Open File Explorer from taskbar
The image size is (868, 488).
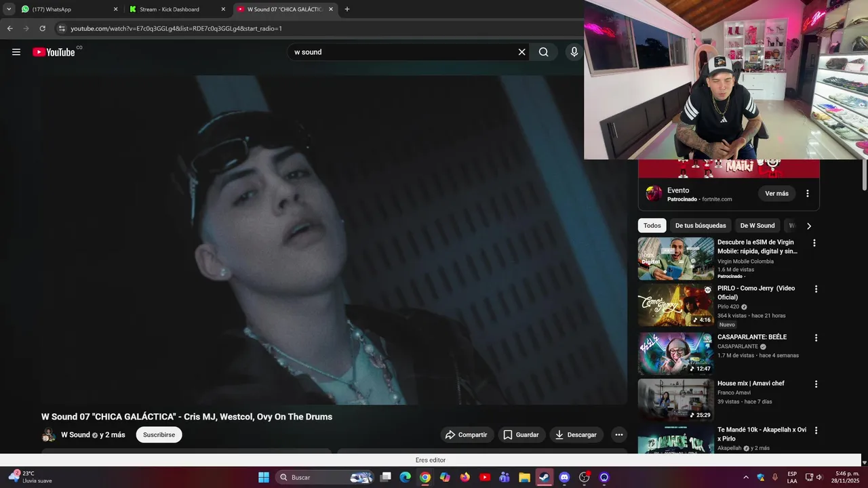[x=524, y=477]
